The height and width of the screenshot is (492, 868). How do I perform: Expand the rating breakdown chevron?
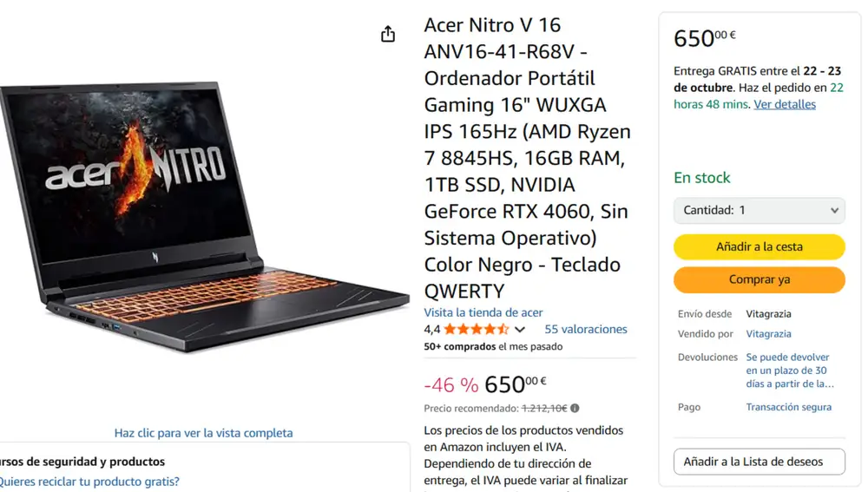(519, 330)
